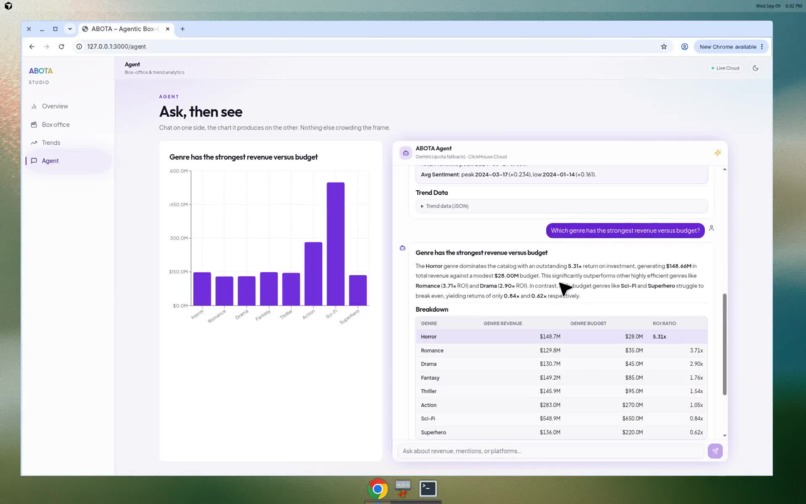Go back with the browser back arrow
806x504 pixels.
(x=32, y=47)
